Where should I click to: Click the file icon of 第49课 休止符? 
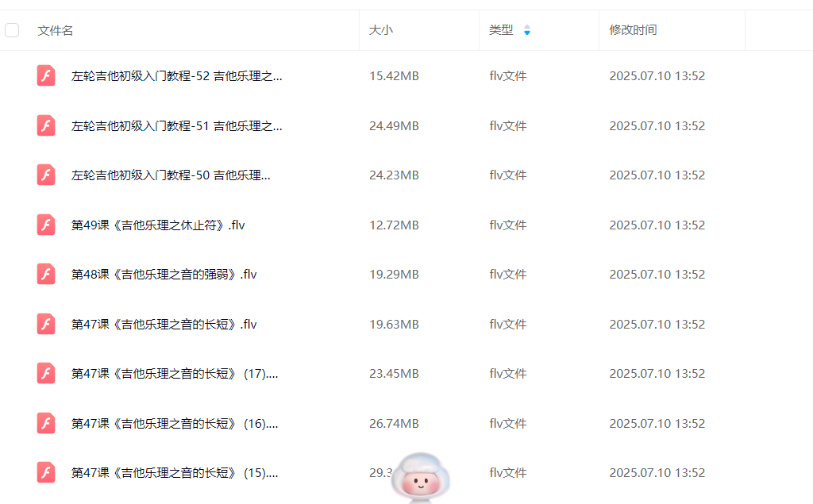pyautogui.click(x=46, y=225)
